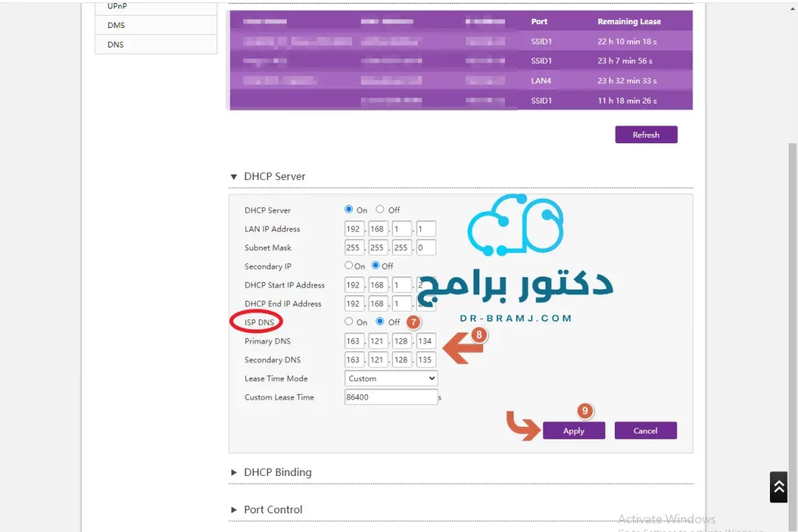This screenshot has height=532, width=798.
Task: Apply the DHCP settings
Action: pos(574,430)
